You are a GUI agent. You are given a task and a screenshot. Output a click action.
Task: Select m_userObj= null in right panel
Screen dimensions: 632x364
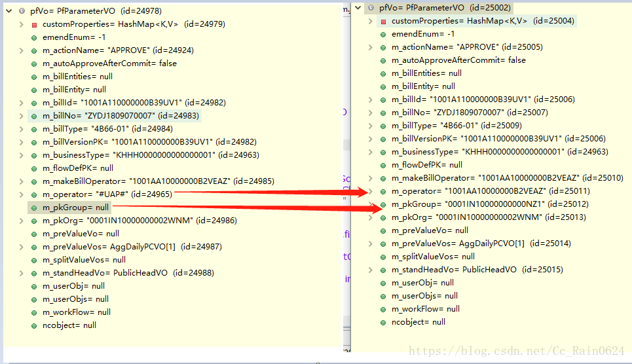click(422, 283)
